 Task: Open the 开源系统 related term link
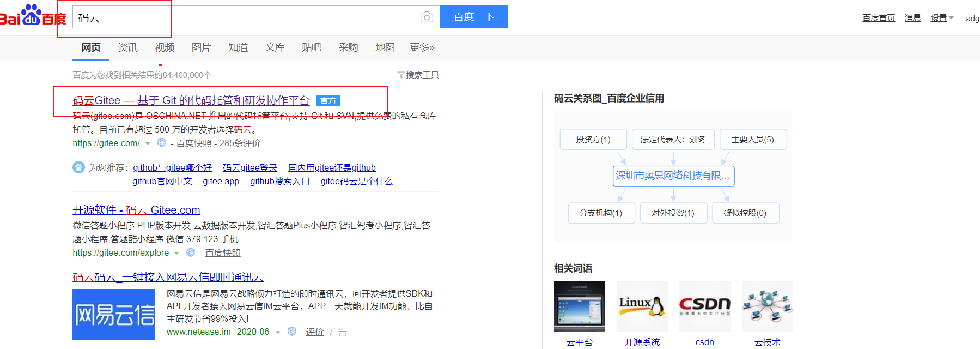[x=642, y=342]
